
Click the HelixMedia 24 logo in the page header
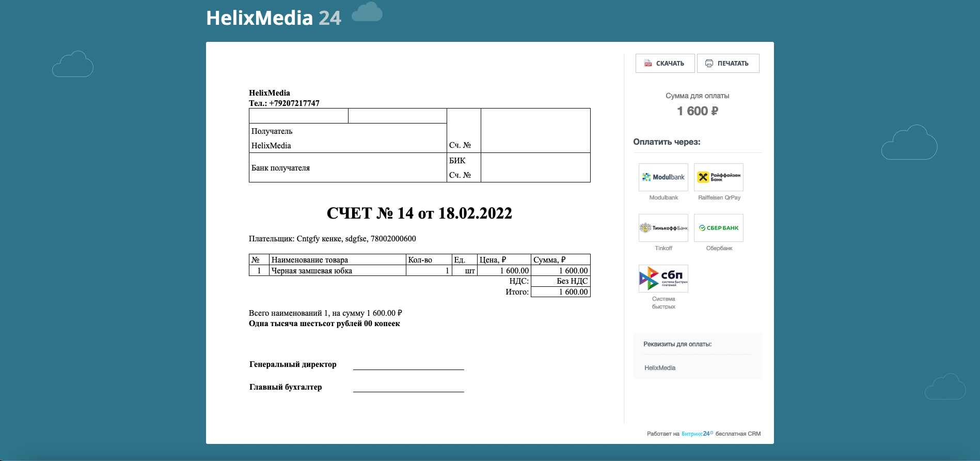coord(274,18)
